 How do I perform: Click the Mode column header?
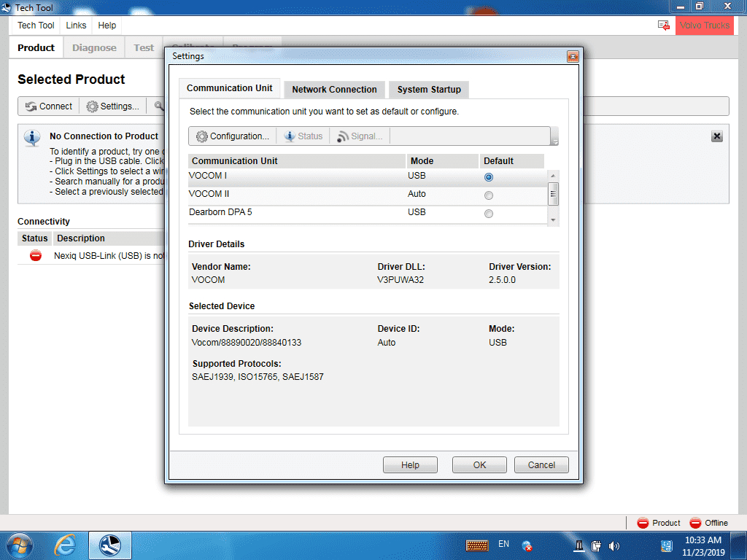[442, 161]
